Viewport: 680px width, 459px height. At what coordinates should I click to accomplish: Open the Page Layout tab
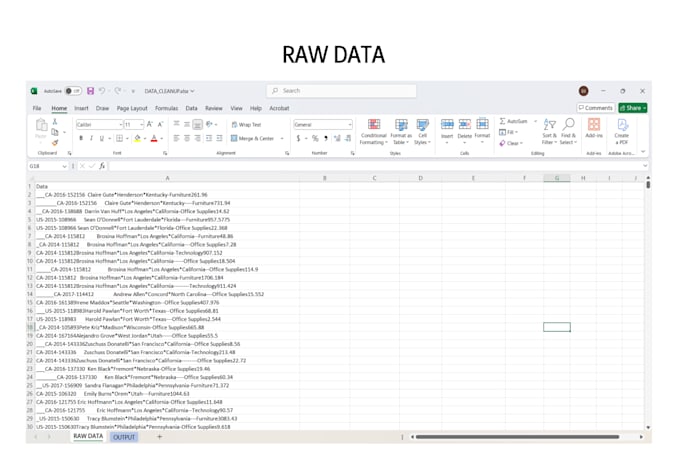coord(132,108)
